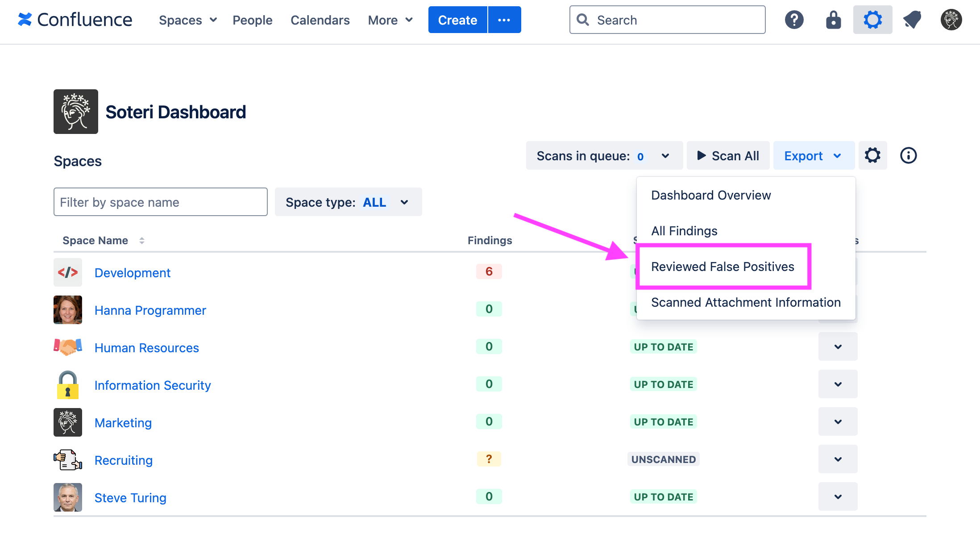Click the padlock security icon in top bar
The image size is (980, 546).
(833, 19)
